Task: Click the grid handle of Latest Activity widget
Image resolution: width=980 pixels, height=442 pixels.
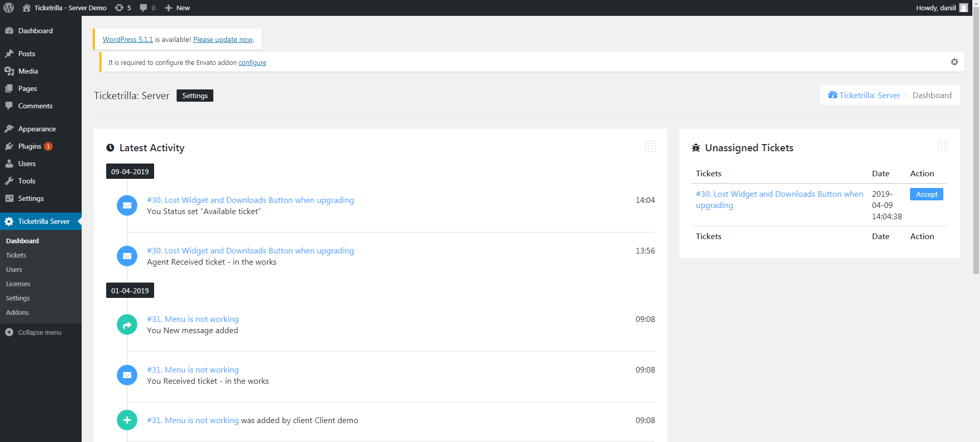Action: point(650,146)
